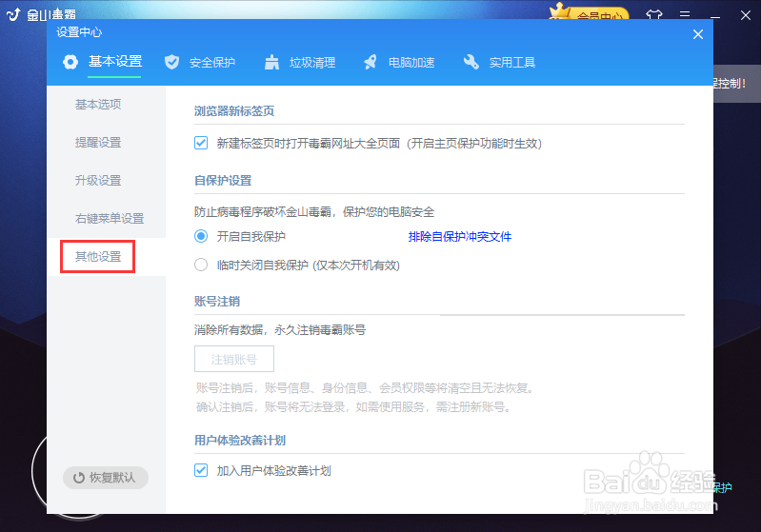The height and width of the screenshot is (532, 761).
Task: Toggle the 新建标签页时打开毒霸网址大全页面 checkbox
Action: tap(201, 143)
